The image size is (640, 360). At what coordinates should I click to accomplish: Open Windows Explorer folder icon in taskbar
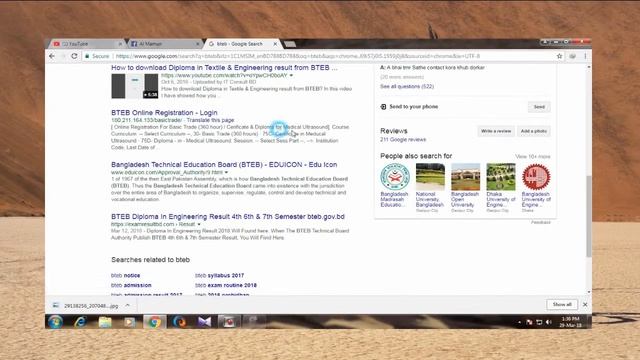(x=105, y=322)
